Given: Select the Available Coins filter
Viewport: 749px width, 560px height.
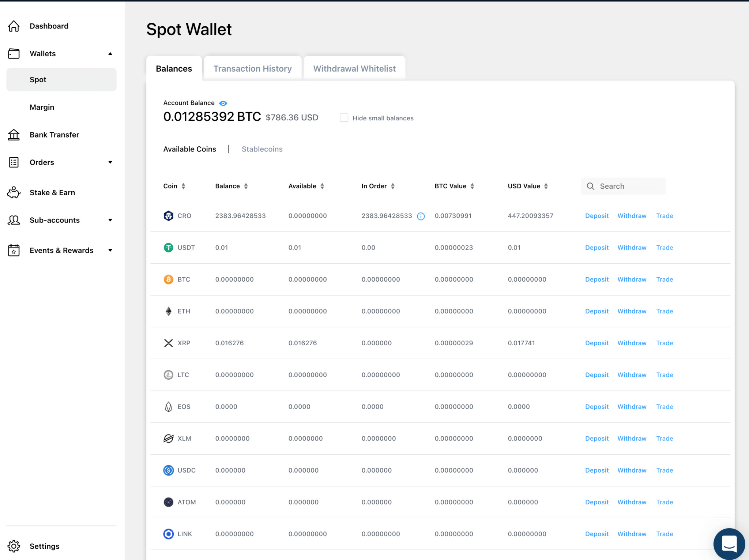Looking at the screenshot, I should (x=189, y=149).
